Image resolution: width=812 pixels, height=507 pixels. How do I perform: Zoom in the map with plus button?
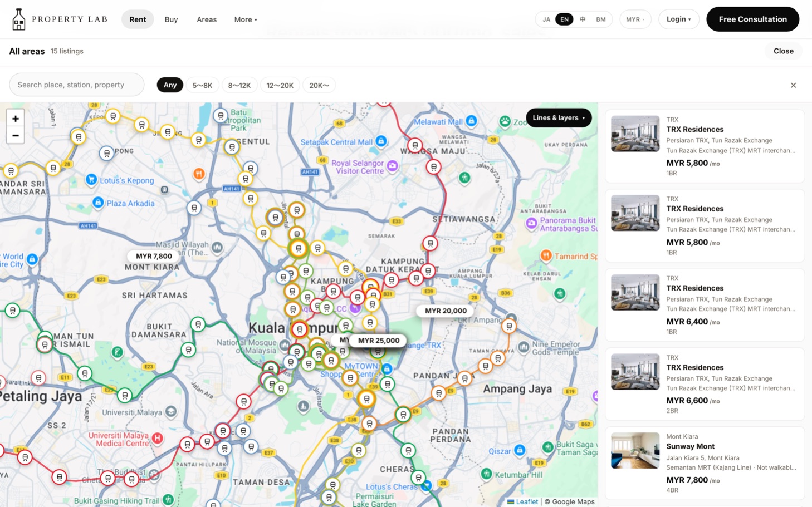(x=16, y=119)
